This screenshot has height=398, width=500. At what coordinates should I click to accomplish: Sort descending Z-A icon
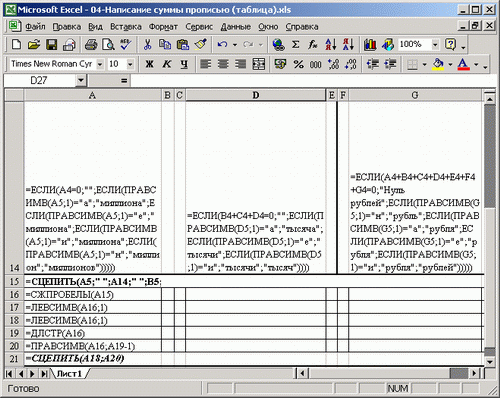pos(348,44)
